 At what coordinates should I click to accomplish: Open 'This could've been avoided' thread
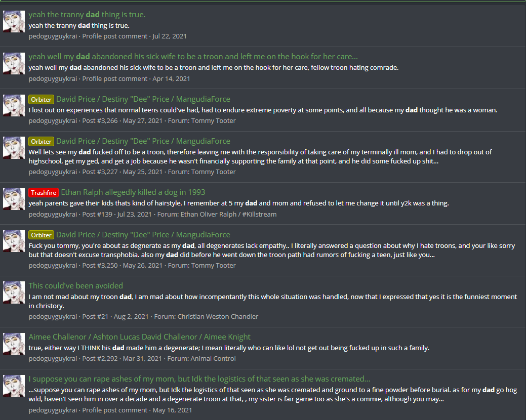click(x=76, y=285)
